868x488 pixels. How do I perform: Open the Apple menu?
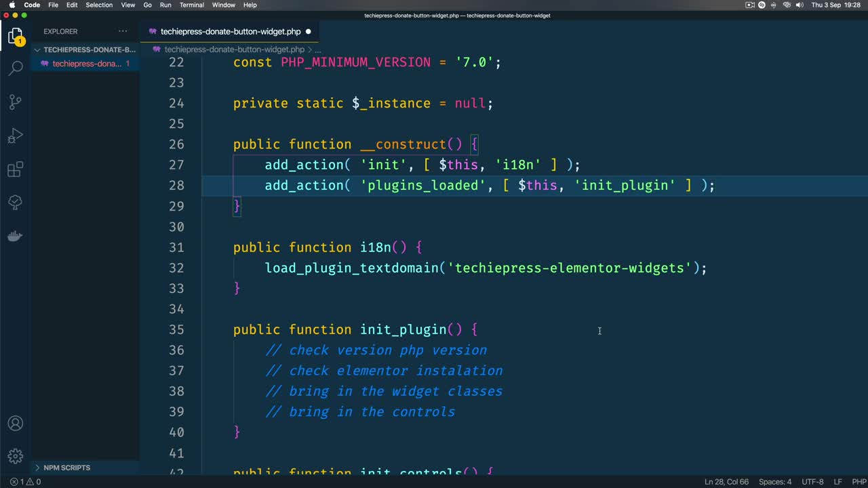[x=12, y=5]
